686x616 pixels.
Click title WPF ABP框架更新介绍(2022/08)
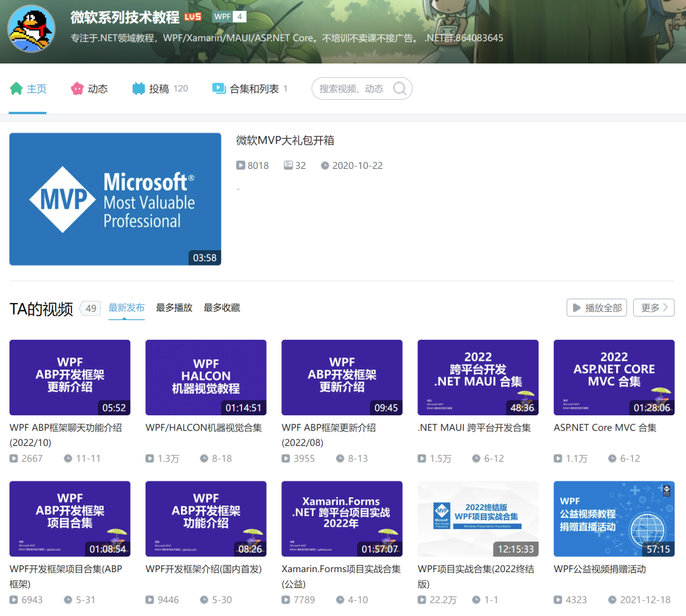(328, 435)
